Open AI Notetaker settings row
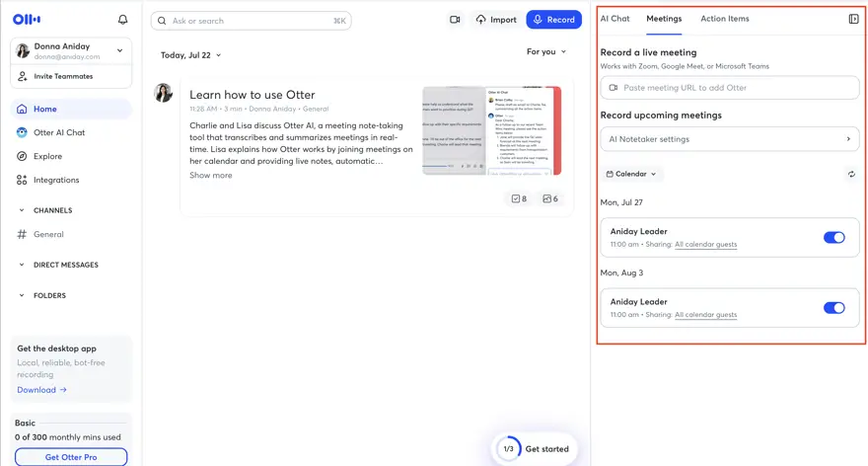Screen dimensions: 868x466 tap(730, 139)
